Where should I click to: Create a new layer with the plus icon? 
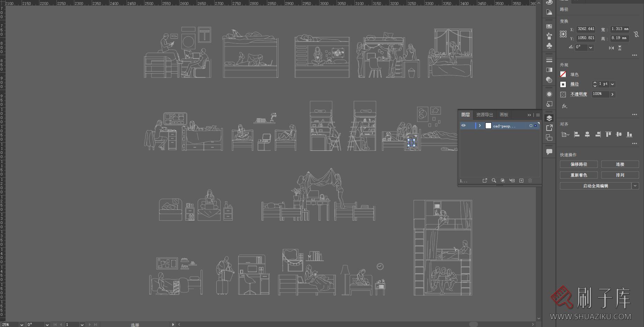pos(521,181)
